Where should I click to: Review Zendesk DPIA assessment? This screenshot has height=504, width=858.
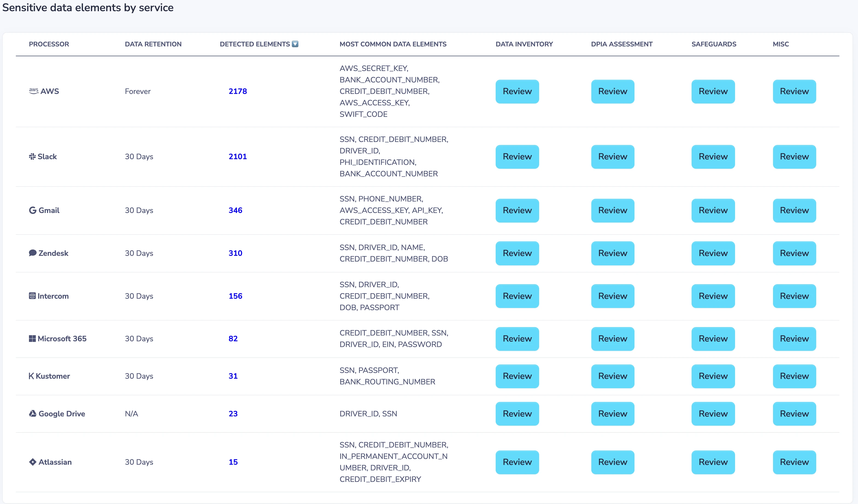613,253
